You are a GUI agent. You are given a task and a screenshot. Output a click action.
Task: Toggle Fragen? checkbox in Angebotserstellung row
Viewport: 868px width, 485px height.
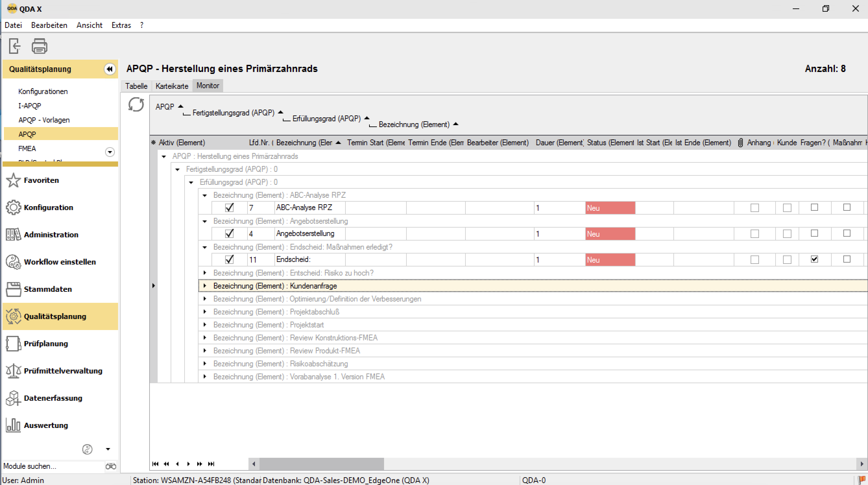814,233
